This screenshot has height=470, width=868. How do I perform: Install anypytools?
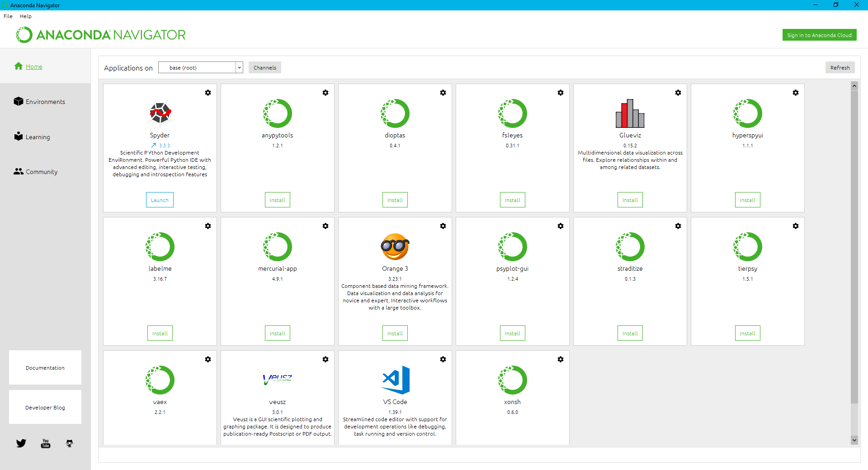pos(278,200)
